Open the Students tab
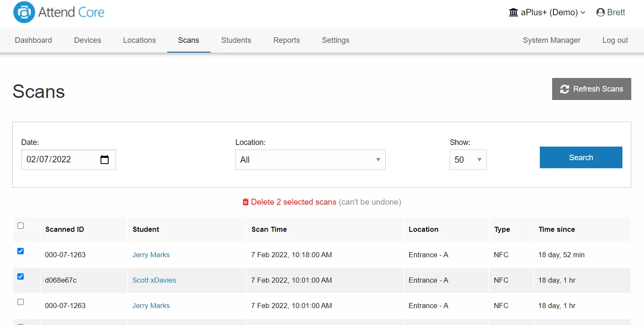This screenshot has width=644, height=325. [236, 40]
